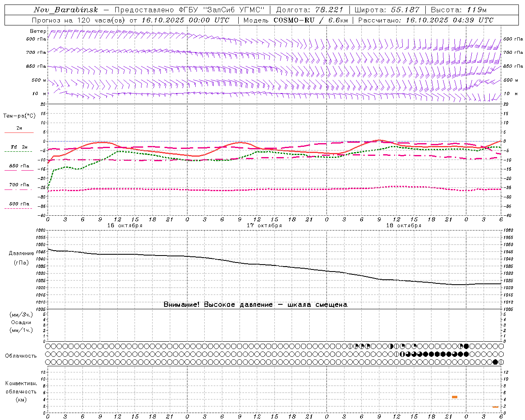525x420 pixels.
Task: Click the (мм/3ч.) precipitation unit label
Action: click(21, 315)
